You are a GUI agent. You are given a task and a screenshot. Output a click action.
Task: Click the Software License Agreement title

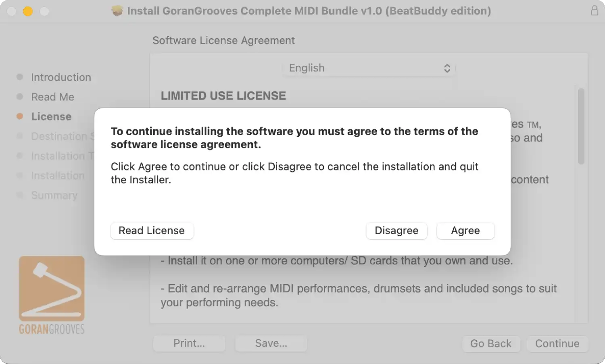(223, 40)
